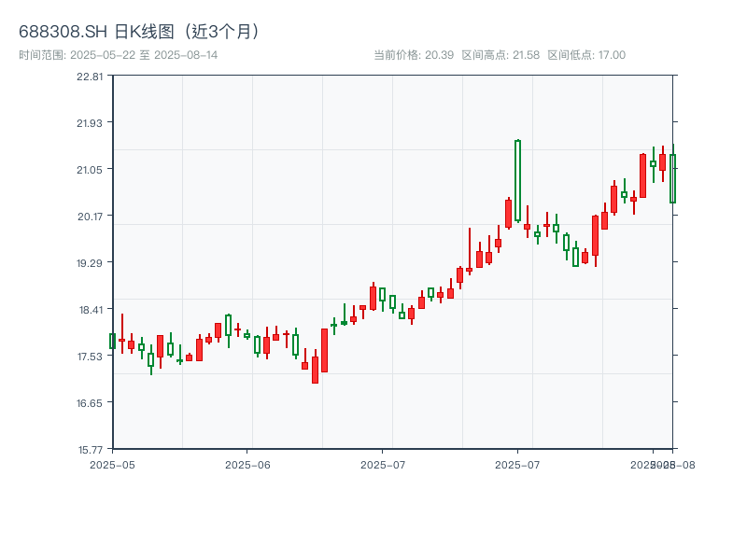The width and height of the screenshot is (747, 560).
Task: Click the 2025-05 x-axis date label
Action: [112, 464]
